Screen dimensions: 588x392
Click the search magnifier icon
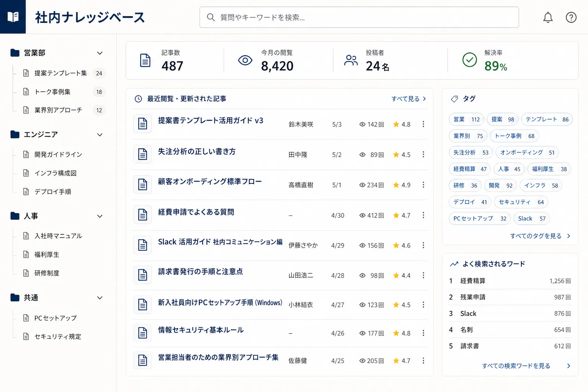(x=211, y=17)
